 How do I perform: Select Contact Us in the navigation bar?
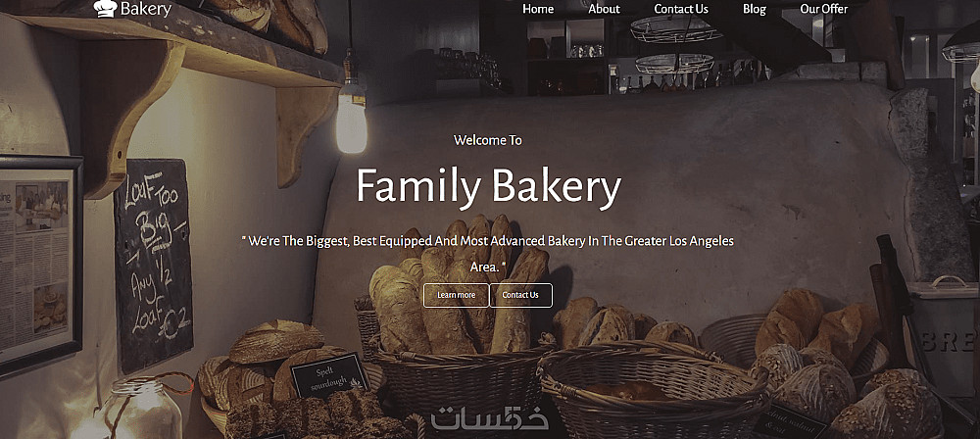[x=681, y=9]
